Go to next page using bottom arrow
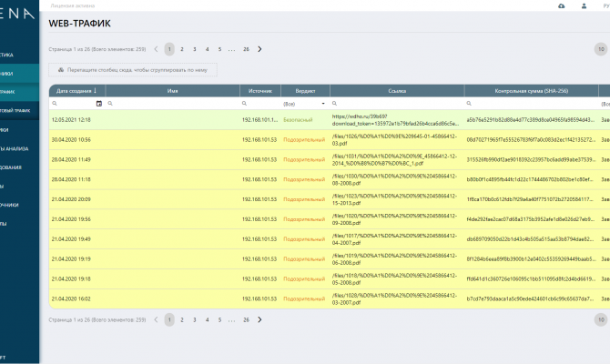 click(x=259, y=320)
